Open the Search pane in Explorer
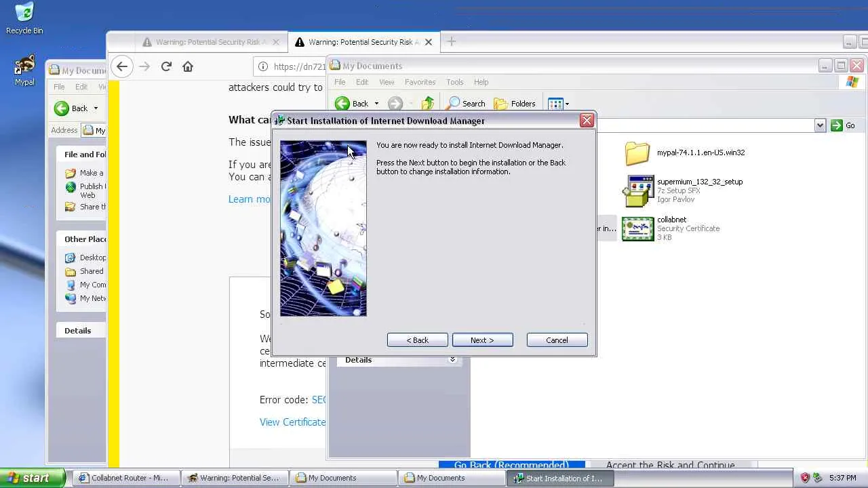This screenshot has height=488, width=868. click(x=465, y=104)
